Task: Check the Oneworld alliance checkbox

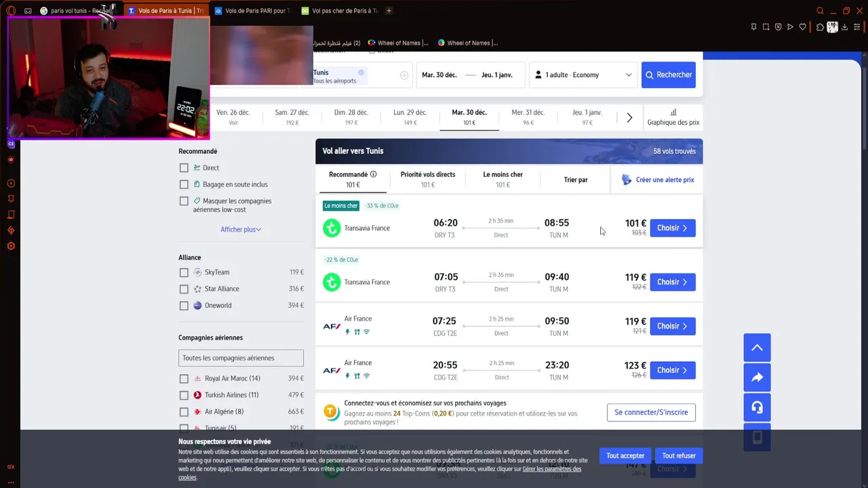Action: coord(184,306)
